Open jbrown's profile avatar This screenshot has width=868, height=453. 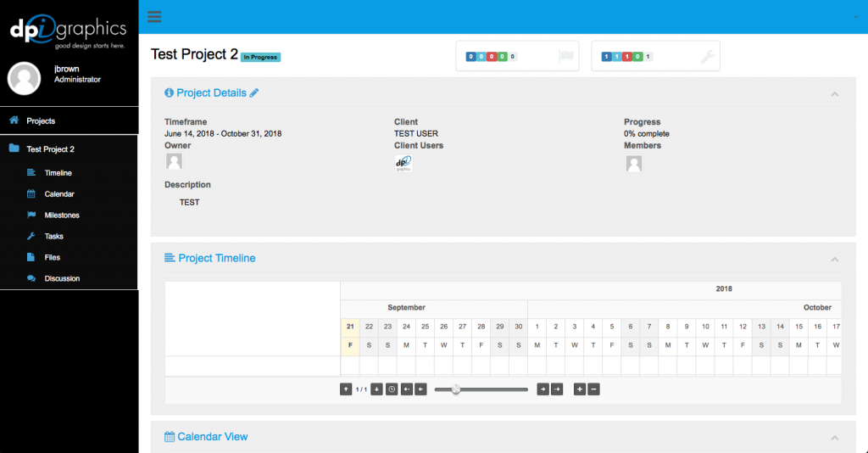(x=24, y=78)
